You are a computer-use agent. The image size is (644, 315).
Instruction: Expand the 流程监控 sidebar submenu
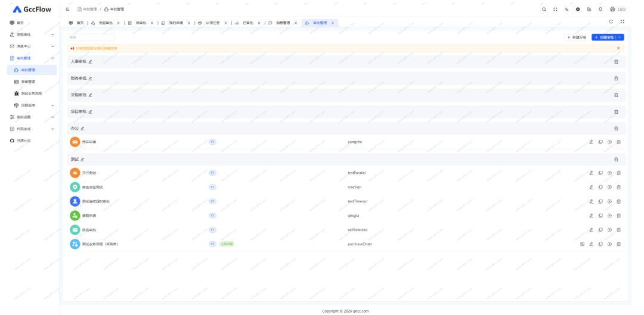click(32, 105)
